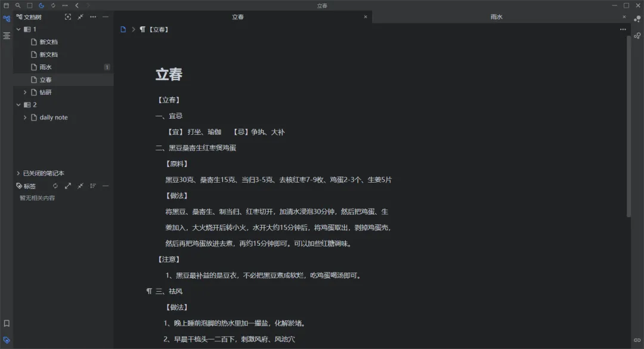Collapse all items in the 标签 panel
The width and height of the screenshot is (644, 349).
pyautogui.click(x=79, y=186)
